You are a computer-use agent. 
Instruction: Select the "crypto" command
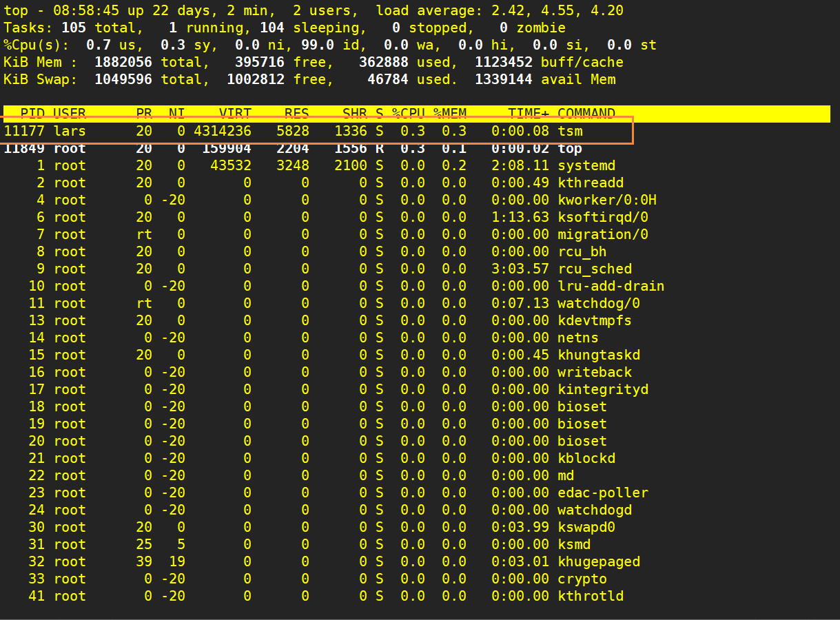pos(582,579)
